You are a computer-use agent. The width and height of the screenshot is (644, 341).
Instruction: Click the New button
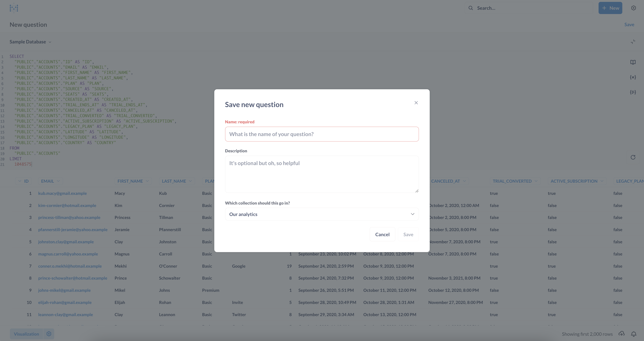coord(610,8)
